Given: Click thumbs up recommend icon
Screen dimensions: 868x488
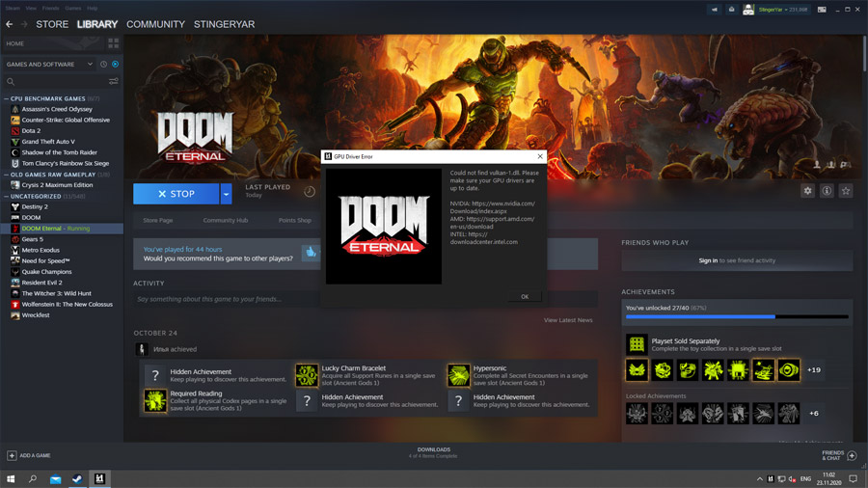Looking at the screenshot, I should coord(312,253).
